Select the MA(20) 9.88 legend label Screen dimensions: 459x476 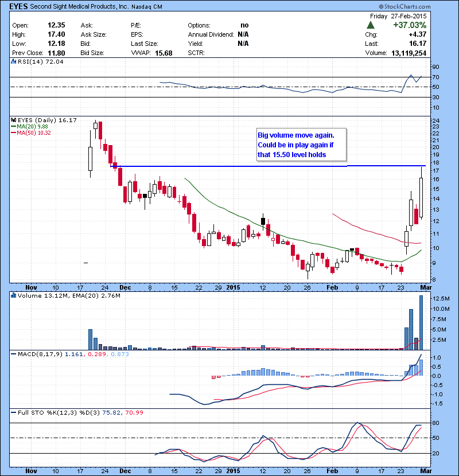[x=32, y=127]
